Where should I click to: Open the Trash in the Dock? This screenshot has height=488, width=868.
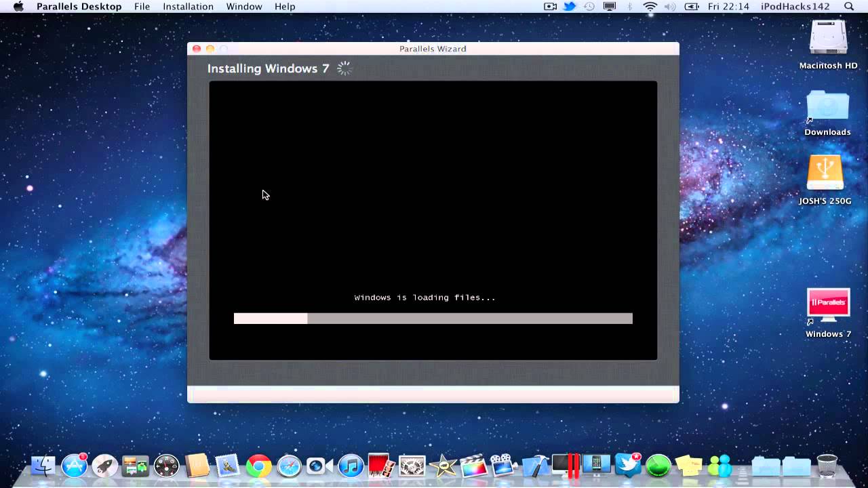(x=827, y=465)
